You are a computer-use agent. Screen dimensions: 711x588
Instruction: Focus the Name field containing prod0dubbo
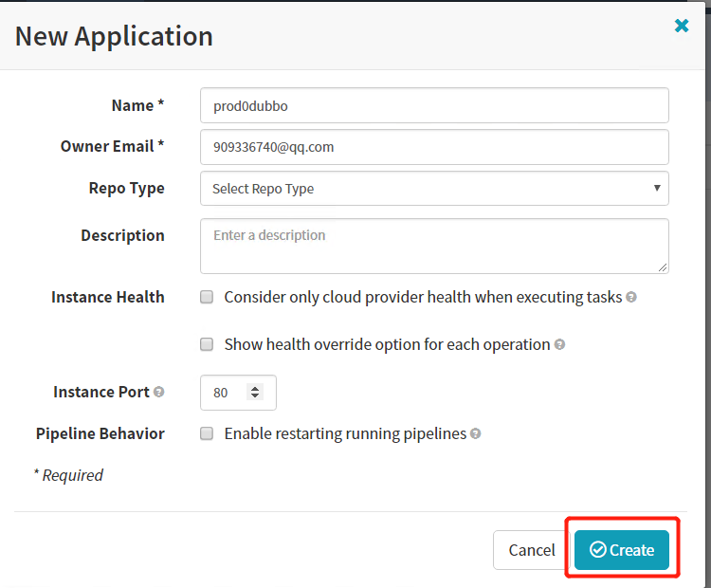[434, 105]
